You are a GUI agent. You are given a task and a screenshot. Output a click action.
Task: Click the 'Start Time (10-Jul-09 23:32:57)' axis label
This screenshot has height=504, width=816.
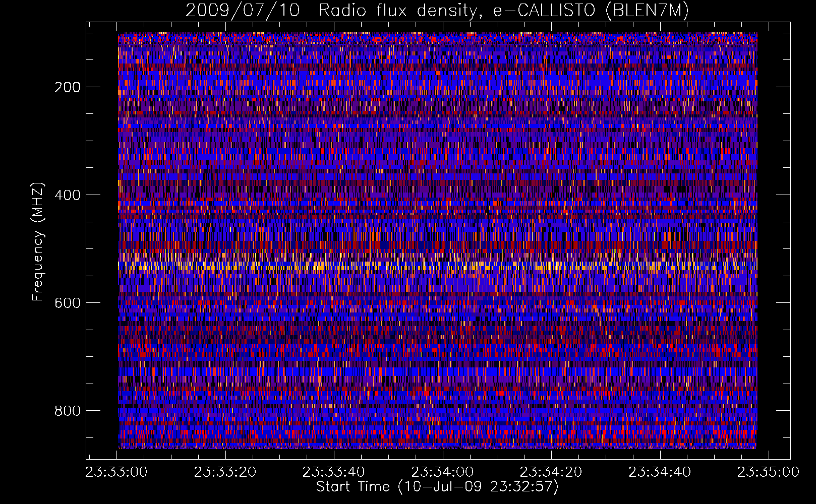click(437, 486)
